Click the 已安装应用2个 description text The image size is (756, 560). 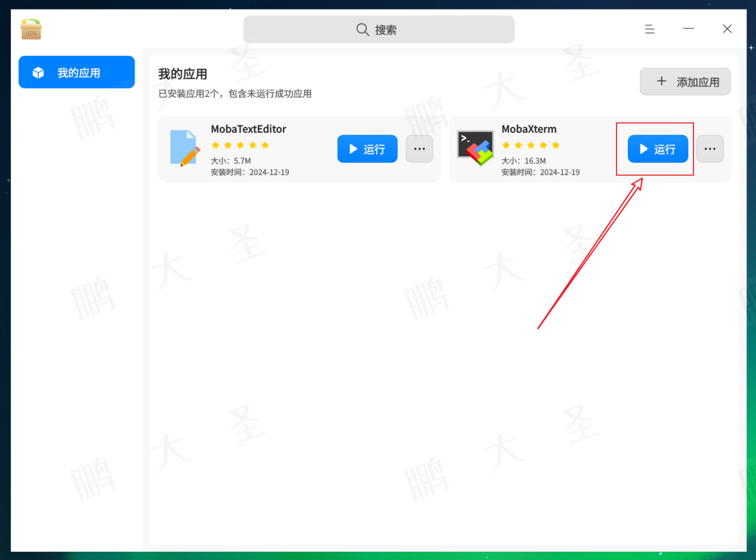[235, 94]
